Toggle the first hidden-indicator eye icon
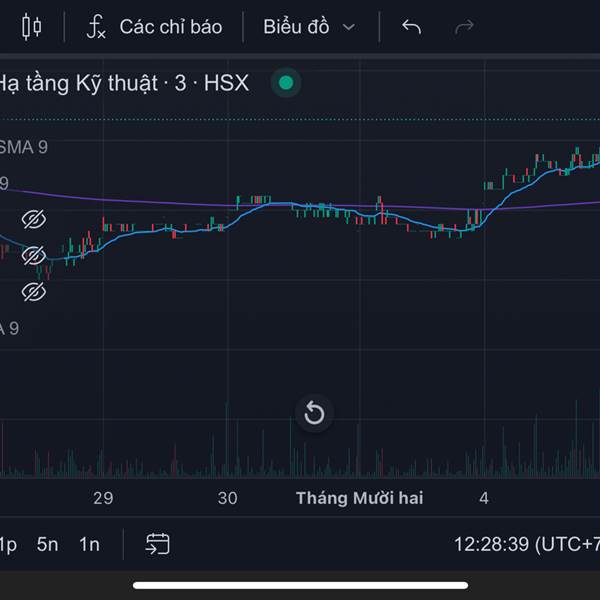This screenshot has width=600, height=600. click(34, 219)
